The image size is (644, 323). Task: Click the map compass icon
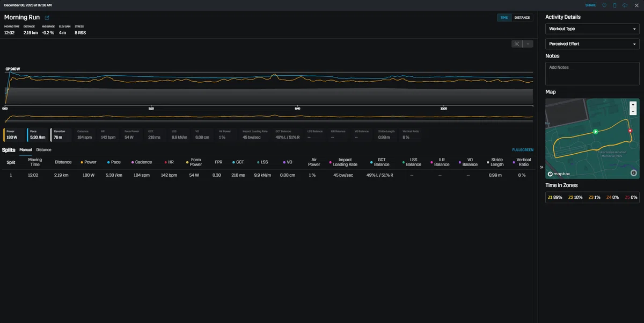(633, 173)
